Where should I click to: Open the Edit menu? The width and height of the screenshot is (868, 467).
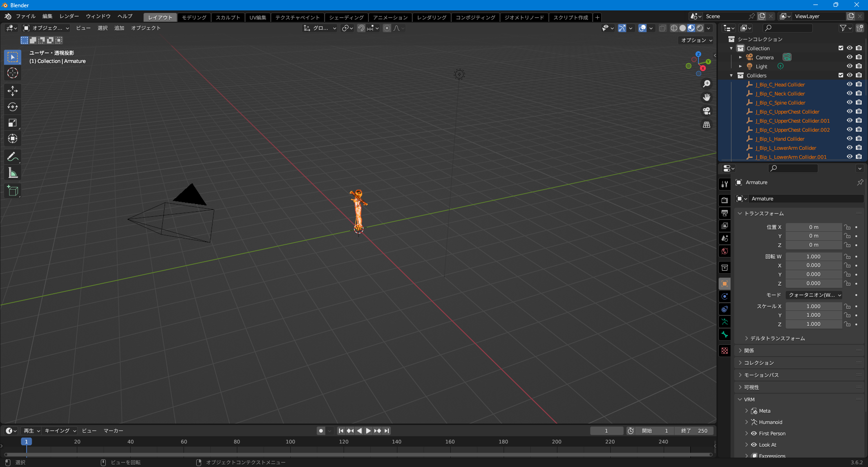[x=47, y=16]
